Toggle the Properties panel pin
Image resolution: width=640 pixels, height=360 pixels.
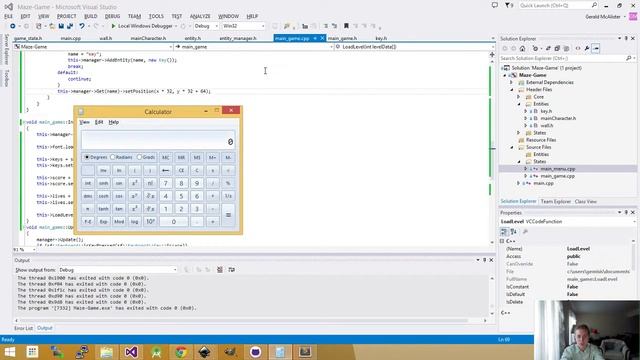point(626,213)
